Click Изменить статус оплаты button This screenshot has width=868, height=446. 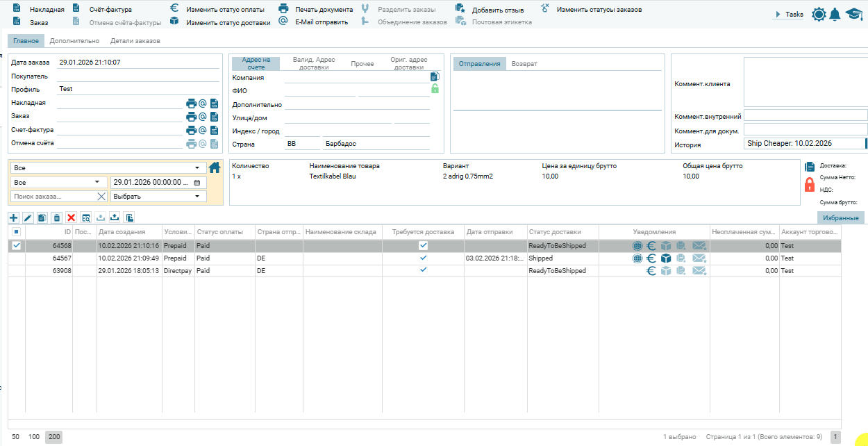pyautogui.click(x=224, y=10)
